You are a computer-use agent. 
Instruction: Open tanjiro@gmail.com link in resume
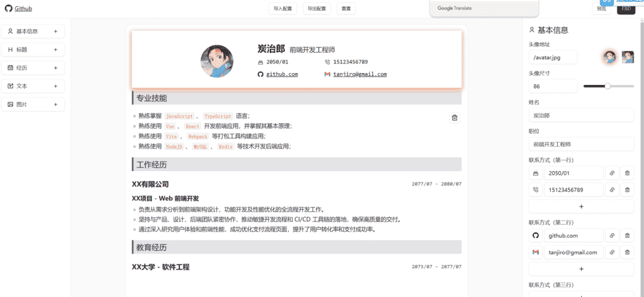pos(360,74)
